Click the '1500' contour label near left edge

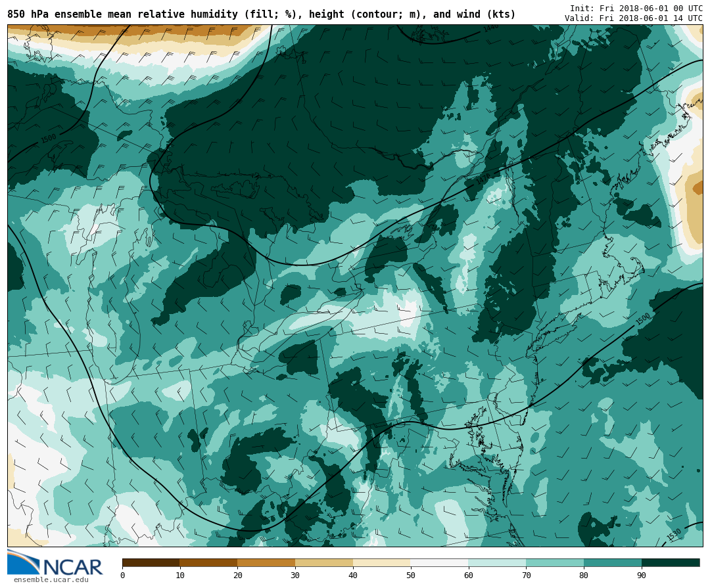pos(49,139)
